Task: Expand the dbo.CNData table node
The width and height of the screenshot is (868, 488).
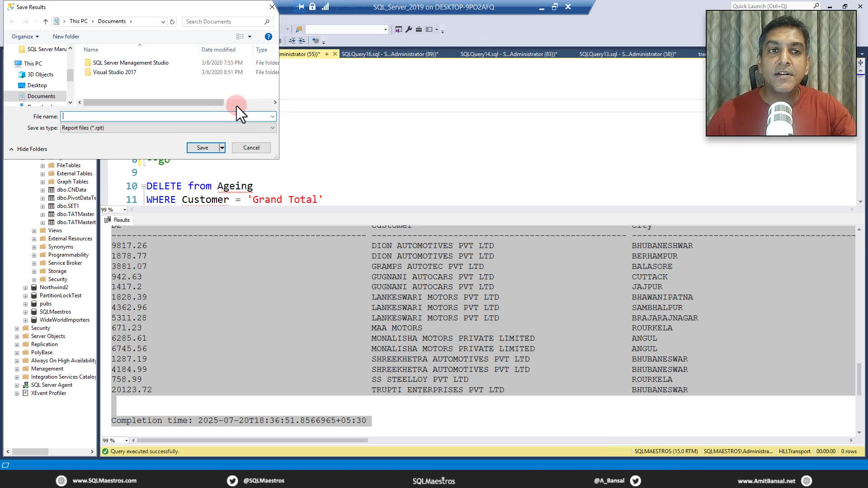Action: pos(42,190)
